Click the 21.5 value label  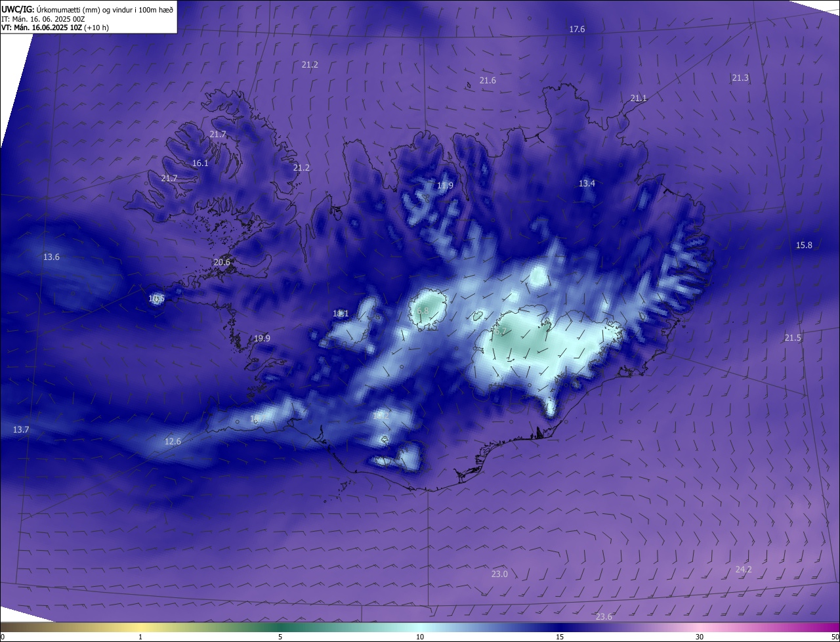[x=793, y=338]
